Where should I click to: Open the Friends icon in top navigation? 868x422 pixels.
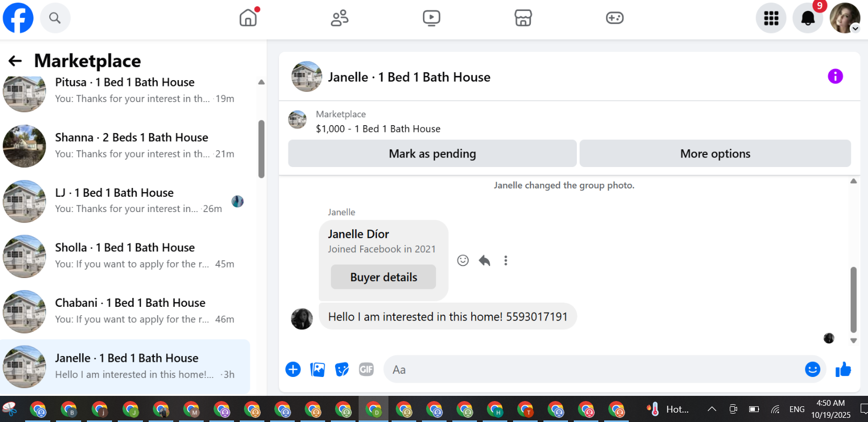[x=340, y=18]
